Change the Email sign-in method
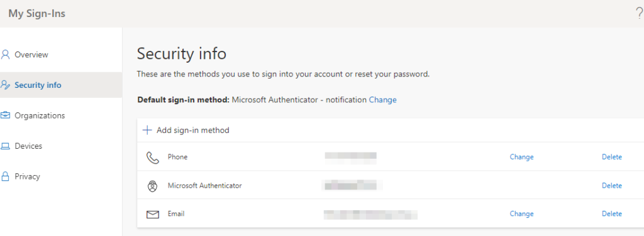Image resolution: width=644 pixels, height=236 pixels. click(521, 214)
